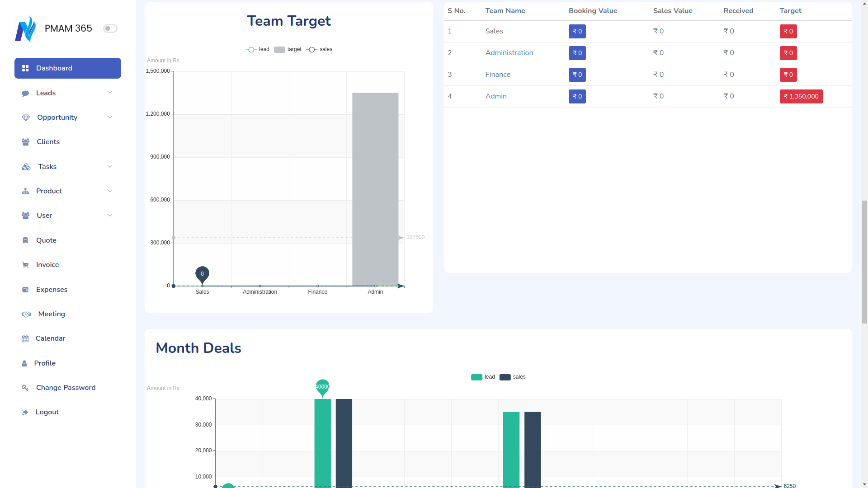This screenshot has height=488, width=868.
Task: Click the Logout icon in sidebar
Action: pyautogui.click(x=25, y=412)
